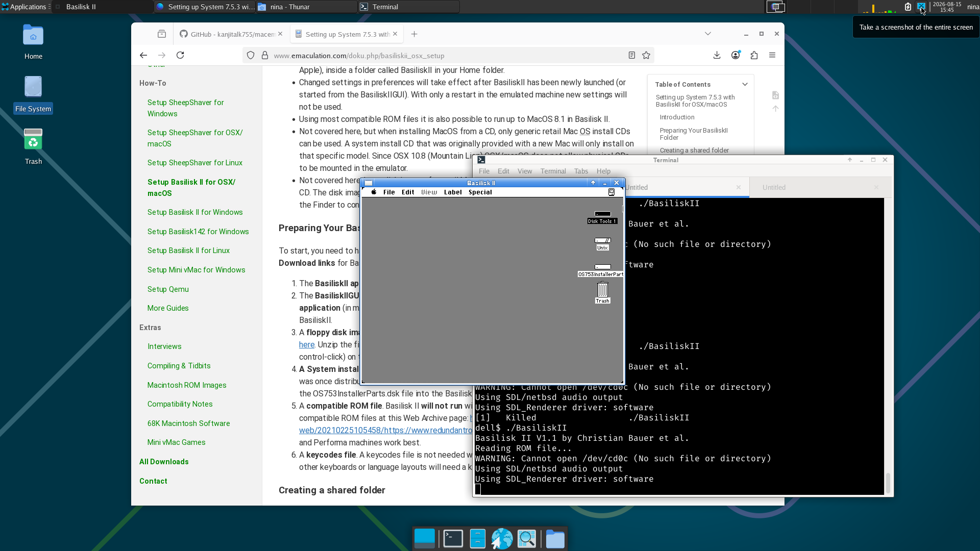Open the Compatibility Notes link
Viewport: 980px width, 551px height.
180,404
